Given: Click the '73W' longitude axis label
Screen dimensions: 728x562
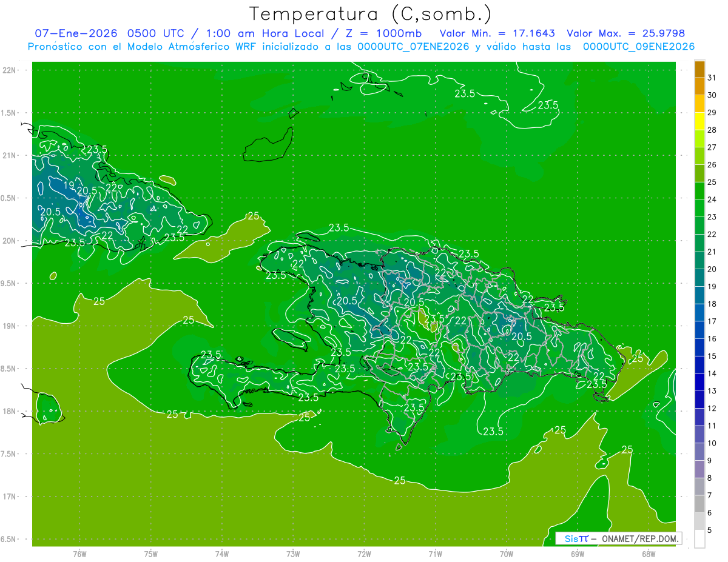Looking at the screenshot, I should coord(293,554).
